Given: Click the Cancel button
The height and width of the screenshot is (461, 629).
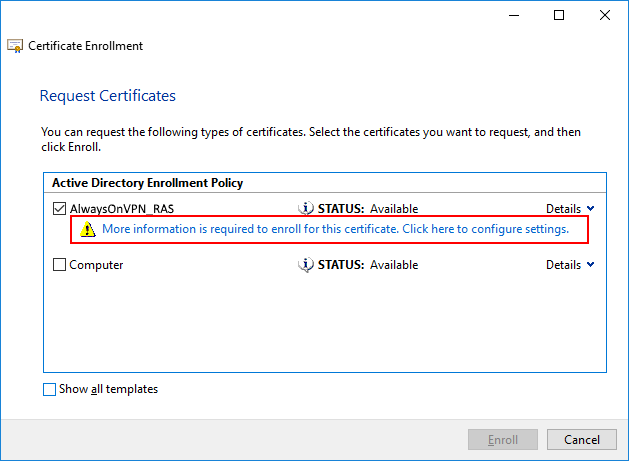Looking at the screenshot, I should tap(582, 440).
